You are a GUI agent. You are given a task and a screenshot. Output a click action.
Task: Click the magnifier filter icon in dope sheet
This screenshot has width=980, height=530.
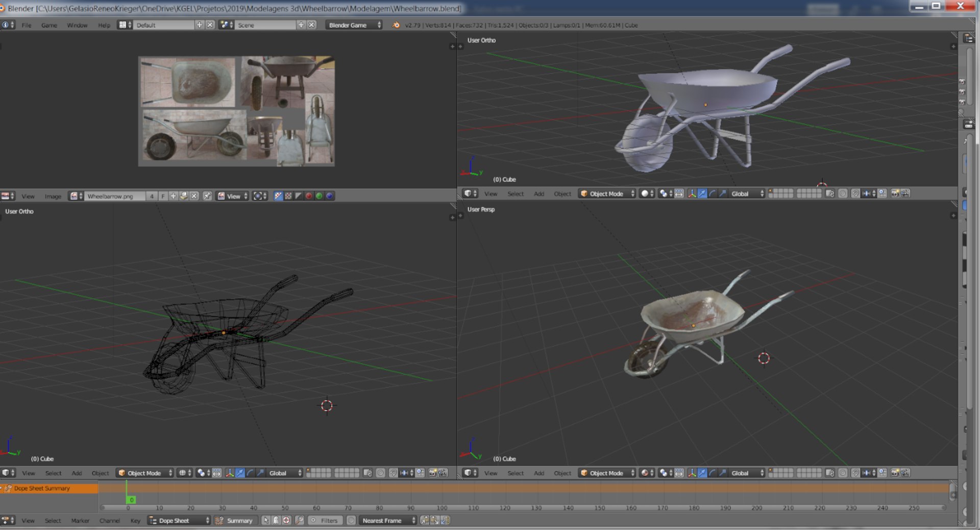[300, 520]
